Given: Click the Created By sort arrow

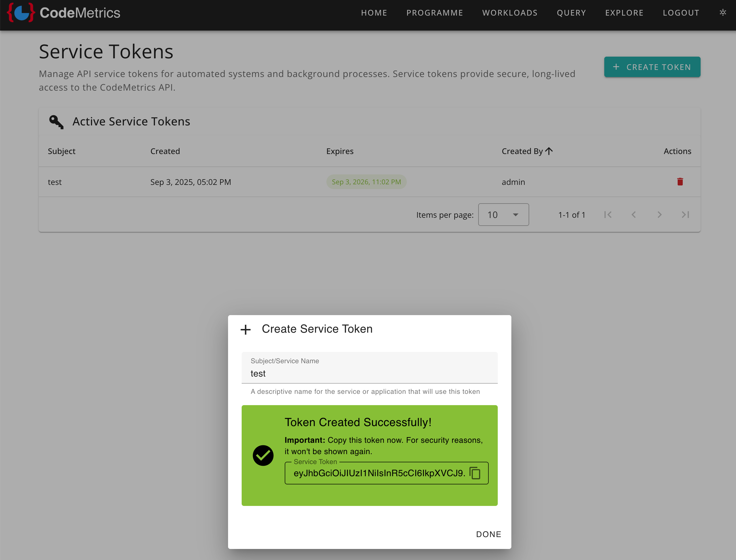Looking at the screenshot, I should pos(549,151).
